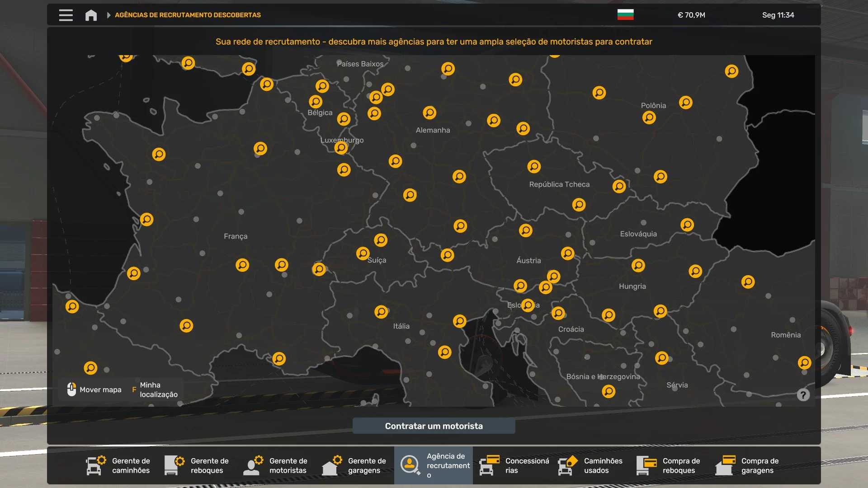868x488 pixels.
Task: Open Compra de reboques tab
Action: tap(670, 465)
